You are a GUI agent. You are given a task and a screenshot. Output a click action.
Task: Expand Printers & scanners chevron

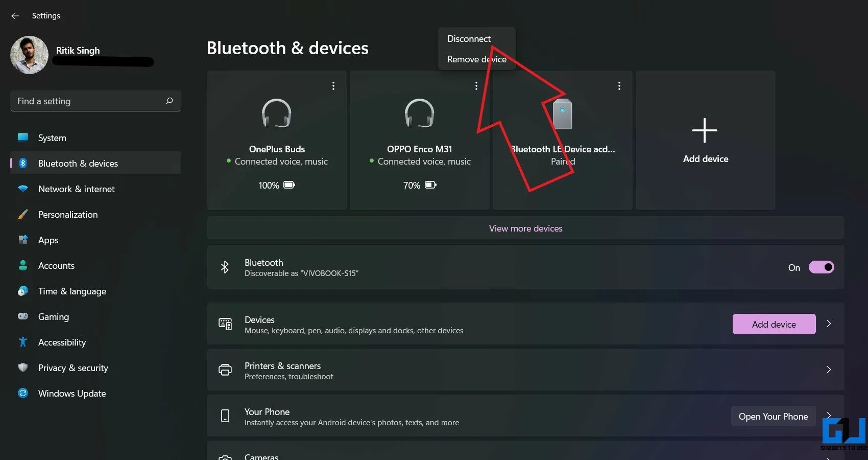coord(829,370)
